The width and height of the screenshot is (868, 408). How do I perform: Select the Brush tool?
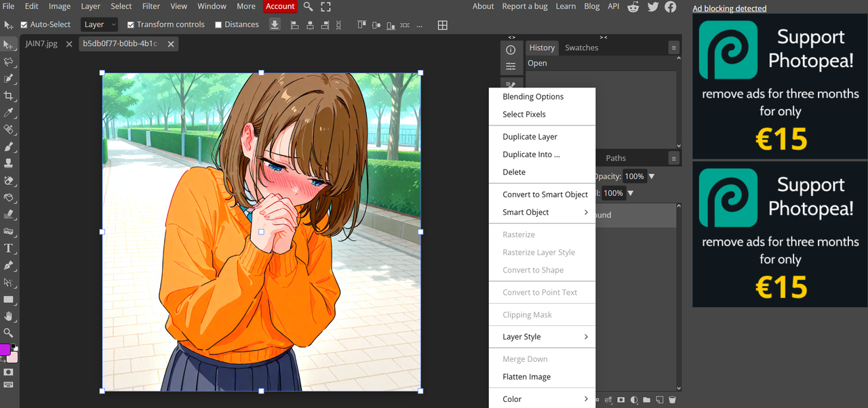pos(9,146)
